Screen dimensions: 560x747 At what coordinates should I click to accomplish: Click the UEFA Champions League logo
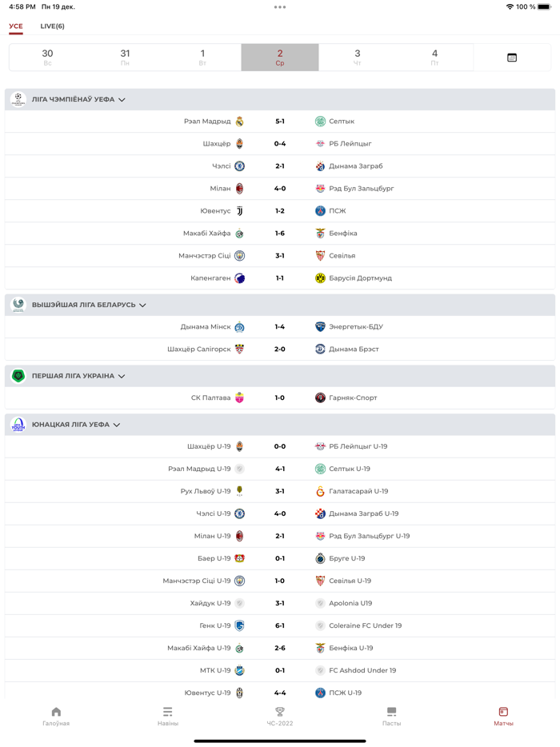click(x=18, y=98)
